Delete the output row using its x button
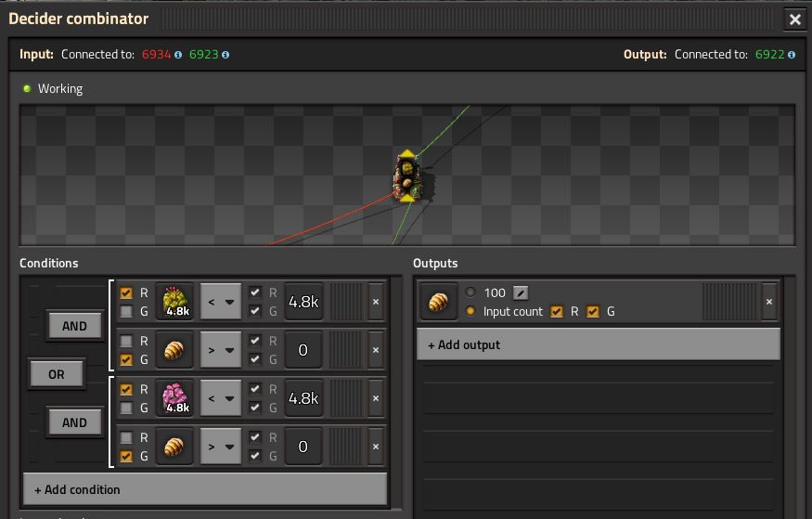 click(768, 302)
